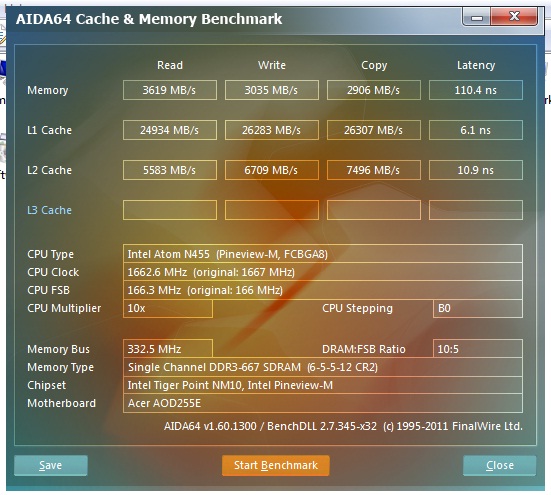This screenshot has width=551, height=495.
Task: Click the Motherboard Acer AOD255E field
Action: [x=323, y=403]
